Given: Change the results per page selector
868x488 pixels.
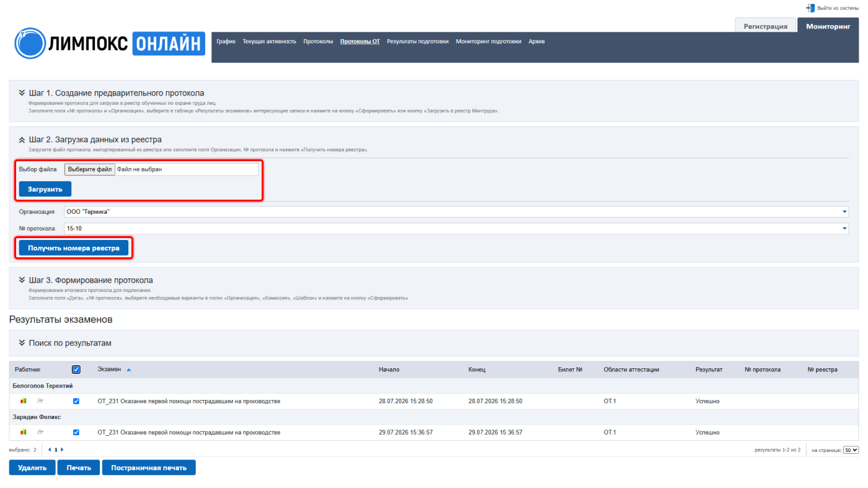Looking at the screenshot, I should (851, 450).
